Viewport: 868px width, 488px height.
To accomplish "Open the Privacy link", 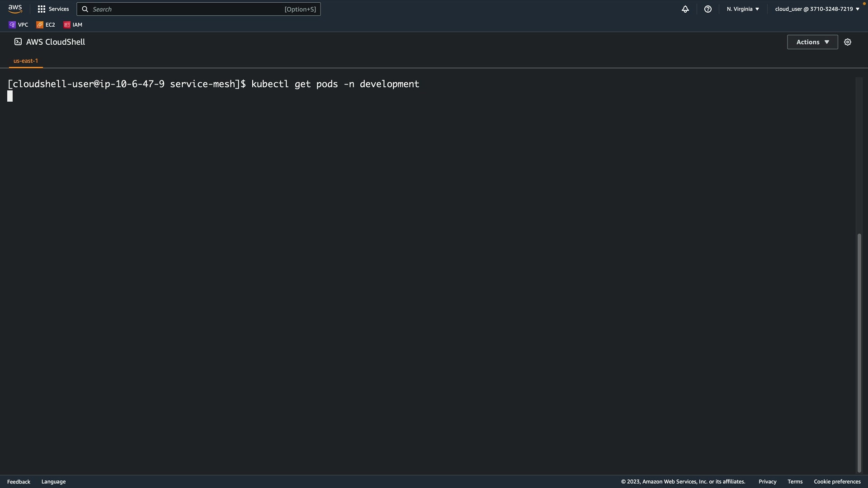I will coord(767,482).
